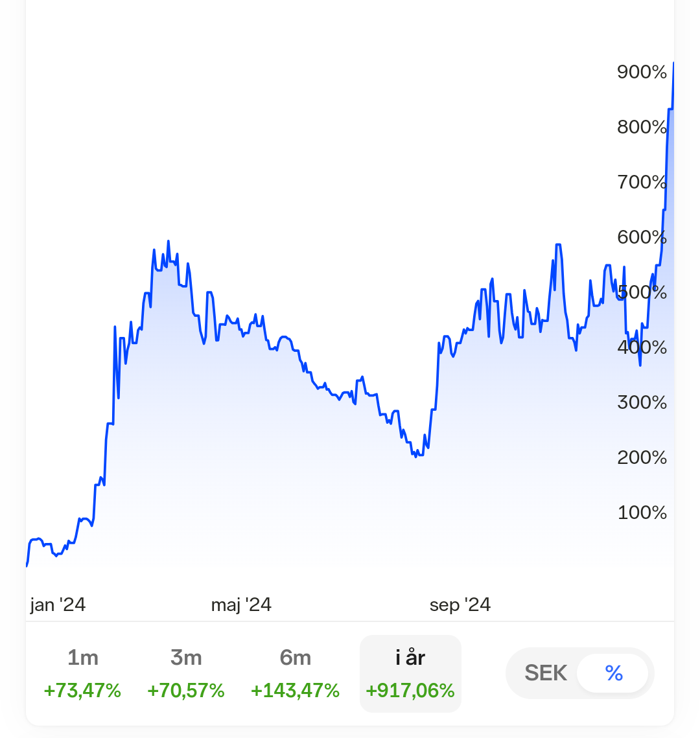Click the maj '24 date label

coord(241,605)
